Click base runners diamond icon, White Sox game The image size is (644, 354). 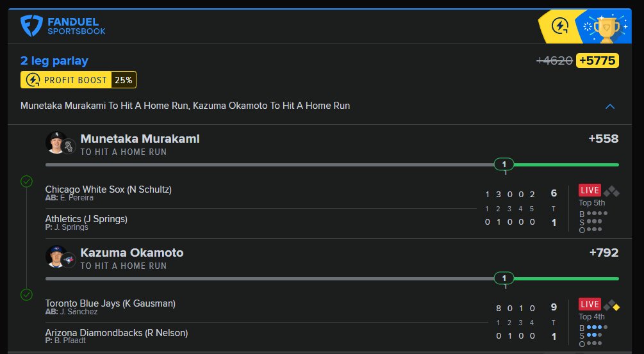click(x=611, y=191)
